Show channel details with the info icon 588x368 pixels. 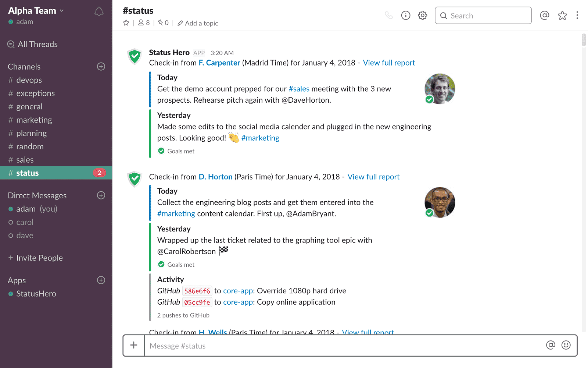(405, 15)
